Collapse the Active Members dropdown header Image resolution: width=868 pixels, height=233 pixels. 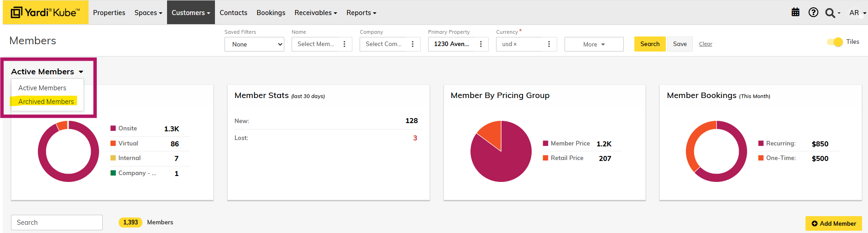(47, 72)
